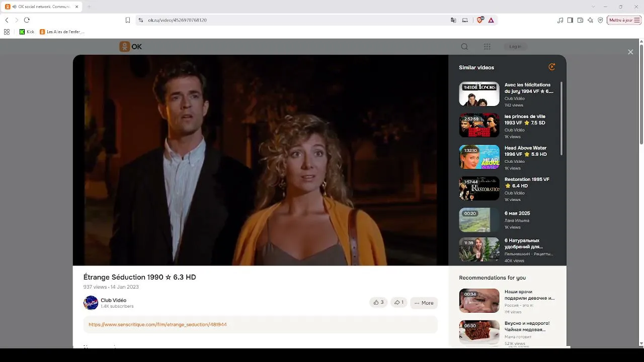This screenshot has width=644, height=362.
Task: Open the OK site search
Action: [464, 47]
